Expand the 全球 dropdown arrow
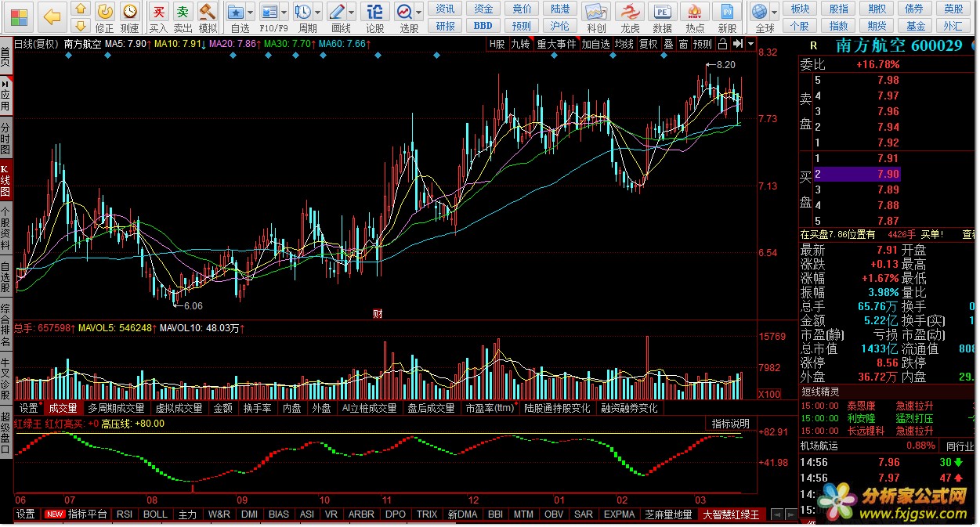 (x=775, y=13)
